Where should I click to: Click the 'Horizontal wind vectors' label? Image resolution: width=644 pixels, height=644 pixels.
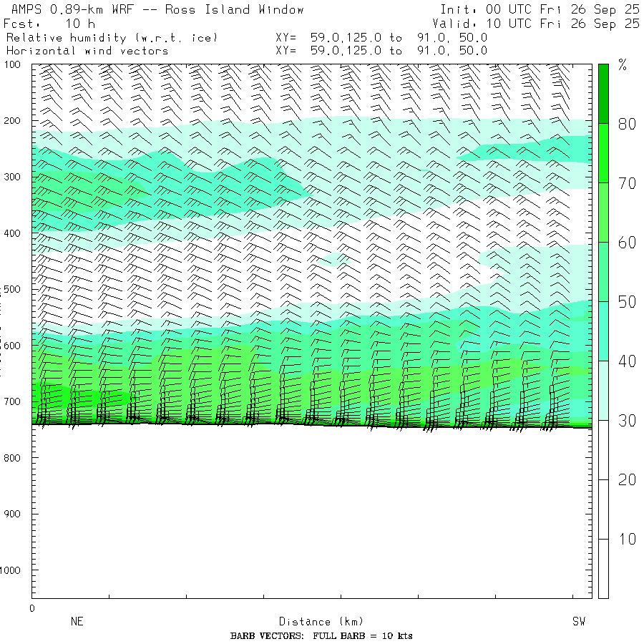(x=87, y=51)
